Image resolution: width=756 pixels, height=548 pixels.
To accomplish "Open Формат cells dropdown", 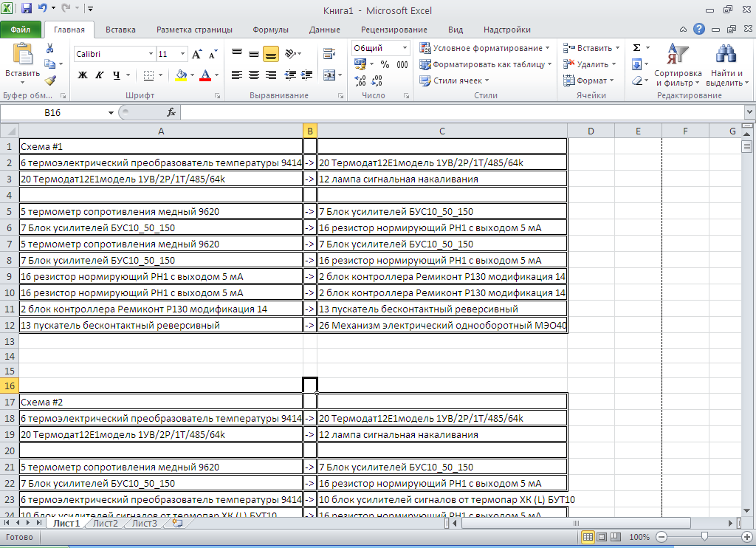I will (588, 81).
